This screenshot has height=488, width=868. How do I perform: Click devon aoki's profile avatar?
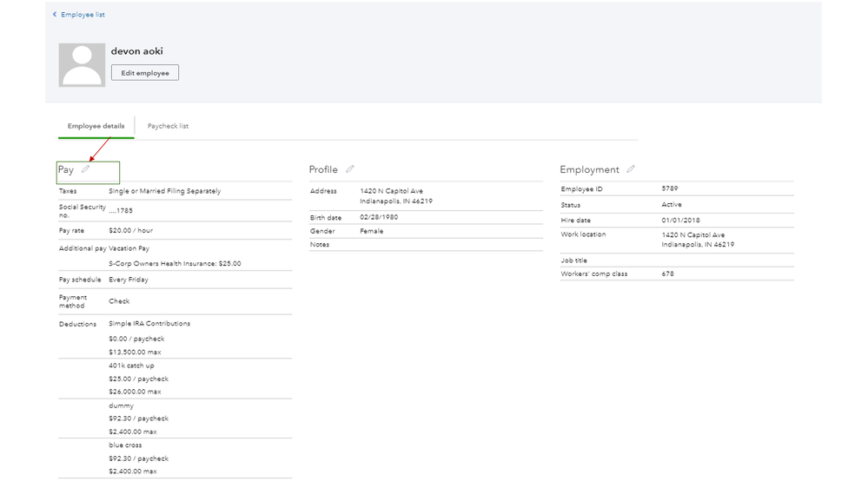tap(82, 65)
